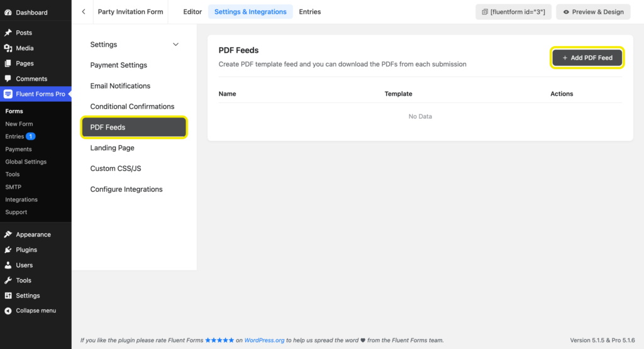
Task: Open Entries in the Fluent Forms submenu
Action: (x=15, y=136)
